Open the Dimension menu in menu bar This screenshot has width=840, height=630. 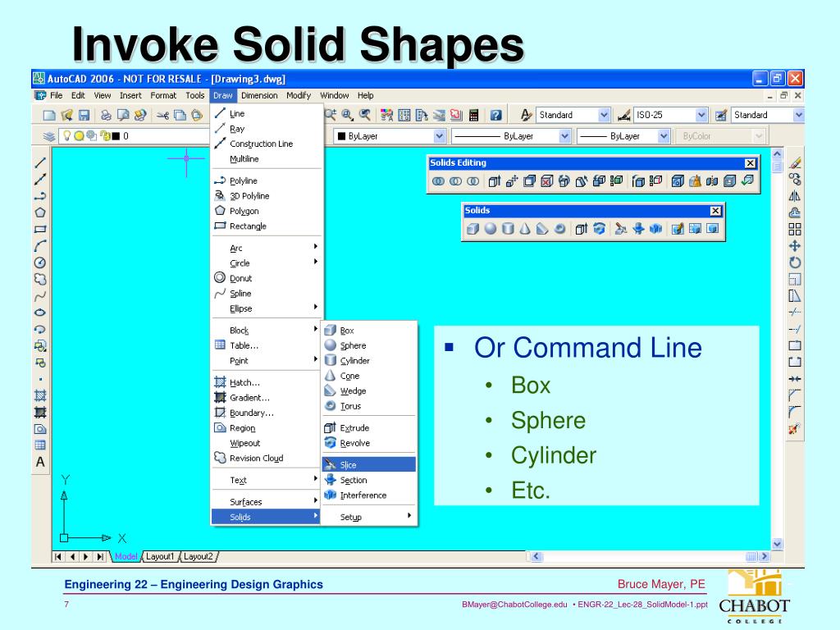(259, 95)
